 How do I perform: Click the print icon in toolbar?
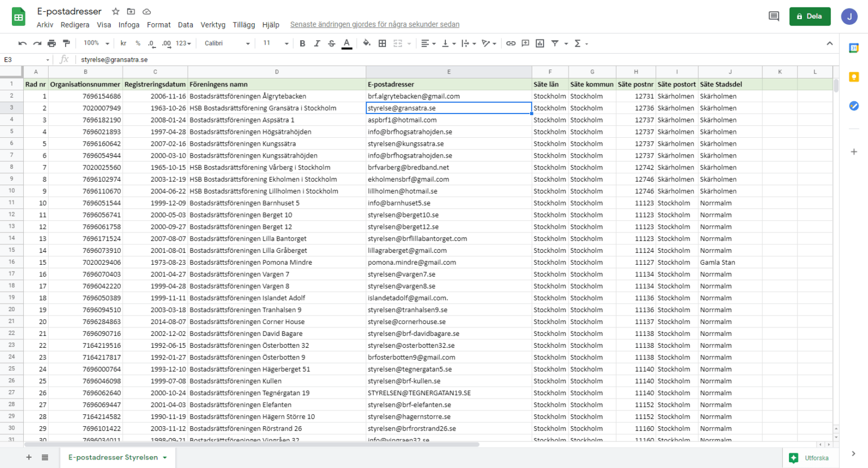(52, 43)
